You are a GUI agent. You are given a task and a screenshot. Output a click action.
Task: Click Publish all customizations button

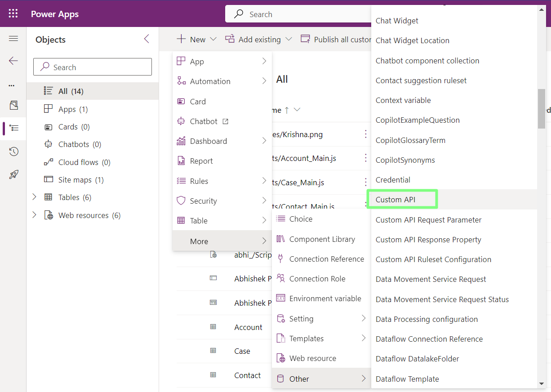coord(336,40)
